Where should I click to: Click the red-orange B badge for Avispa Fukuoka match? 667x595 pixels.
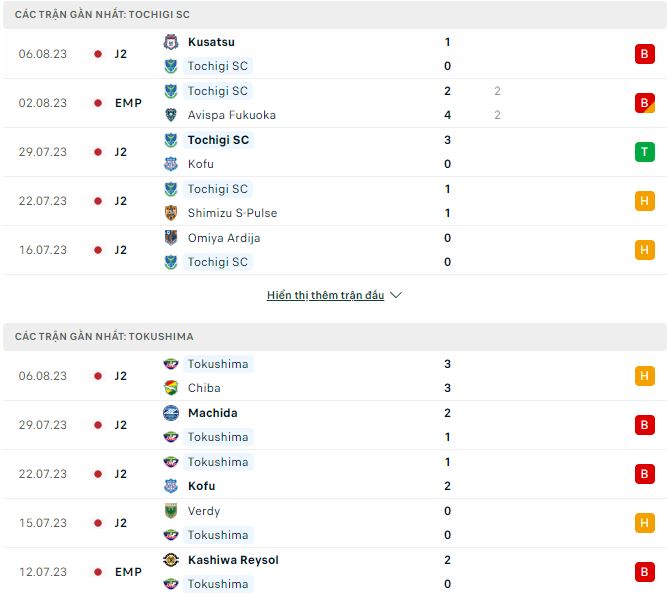(x=644, y=103)
